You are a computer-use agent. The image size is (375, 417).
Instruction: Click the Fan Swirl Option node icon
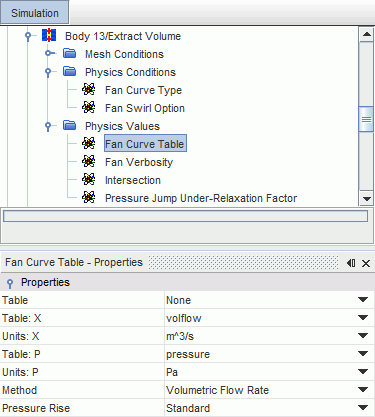89,107
